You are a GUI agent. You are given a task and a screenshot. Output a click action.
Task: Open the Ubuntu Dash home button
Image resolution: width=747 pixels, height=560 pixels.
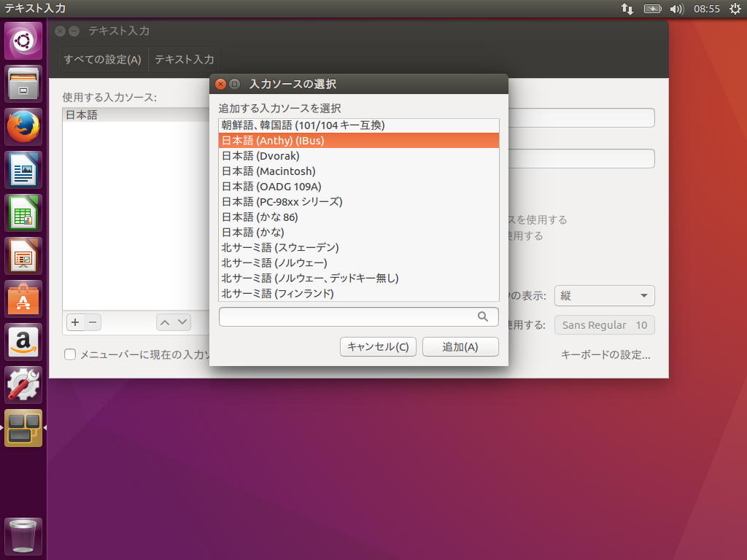coord(24,41)
